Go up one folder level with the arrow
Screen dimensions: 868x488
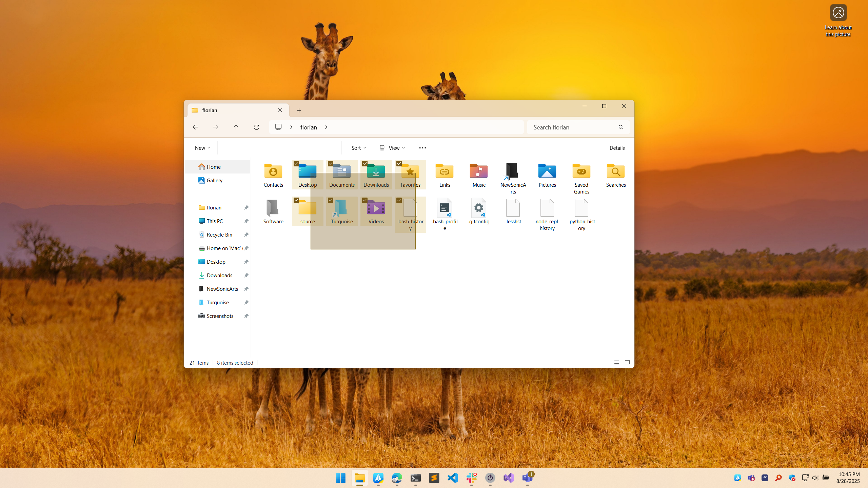click(236, 127)
